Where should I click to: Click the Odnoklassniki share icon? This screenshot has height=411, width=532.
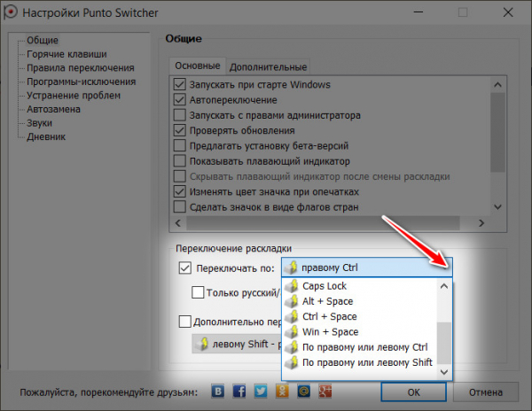[x=282, y=392]
